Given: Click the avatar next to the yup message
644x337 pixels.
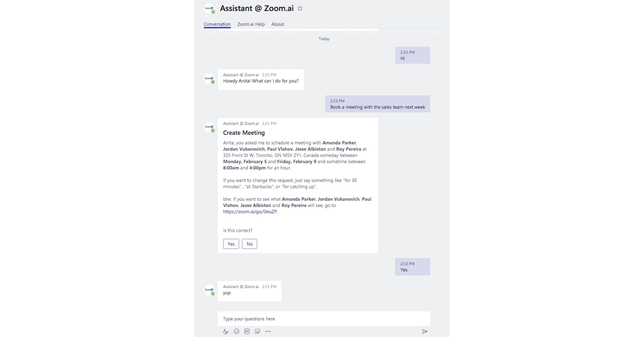Looking at the screenshot, I should [210, 290].
